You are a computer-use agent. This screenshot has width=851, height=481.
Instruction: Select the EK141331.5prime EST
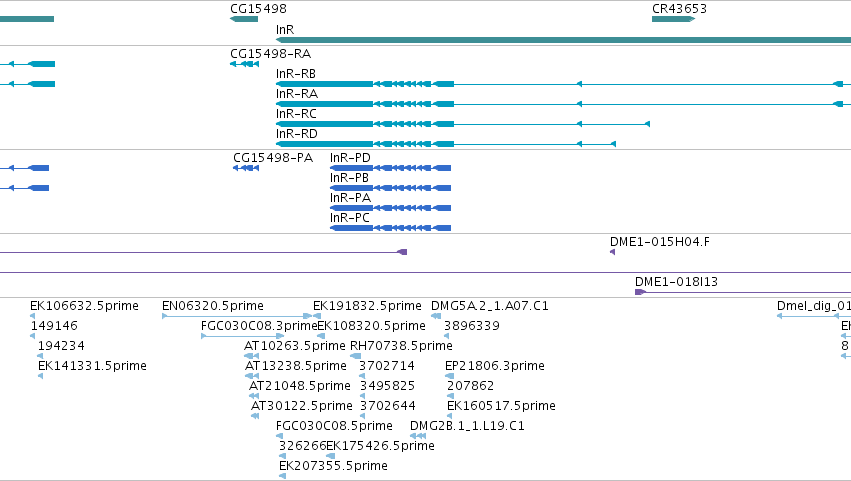pyautogui.click(x=92, y=366)
